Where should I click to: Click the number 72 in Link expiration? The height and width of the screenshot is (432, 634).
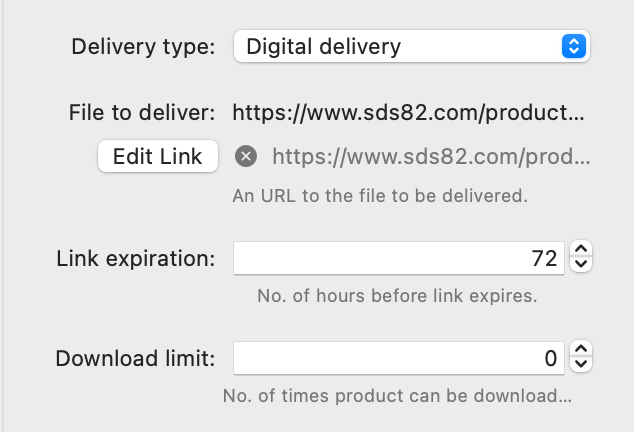tap(544, 258)
